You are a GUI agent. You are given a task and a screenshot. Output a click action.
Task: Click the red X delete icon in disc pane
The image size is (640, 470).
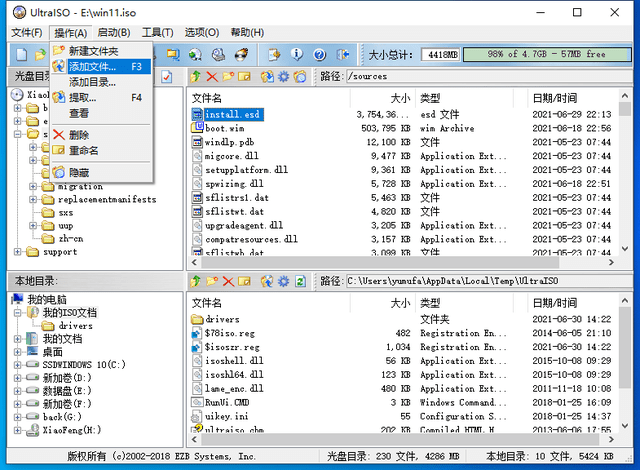(x=212, y=76)
